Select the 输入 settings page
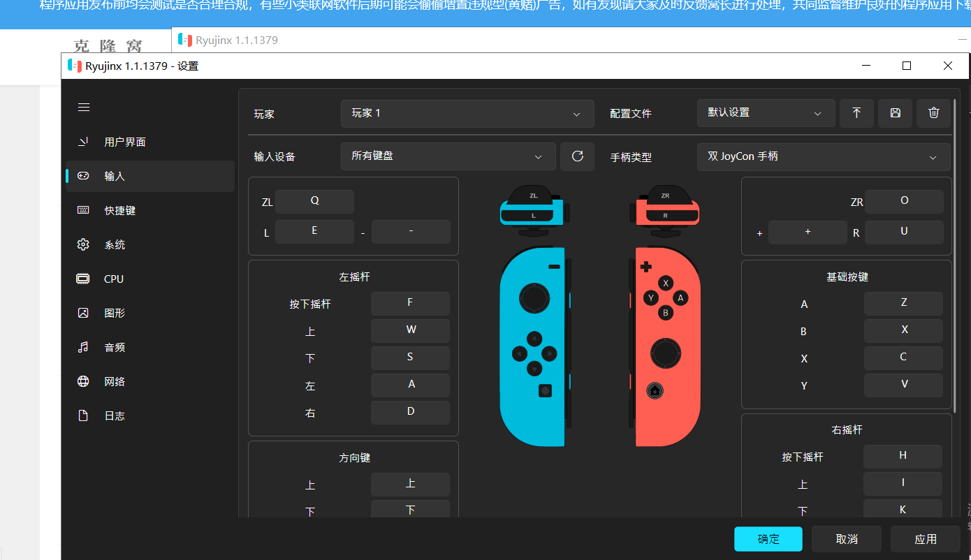Screen dimensions: 971x560 pos(150,176)
